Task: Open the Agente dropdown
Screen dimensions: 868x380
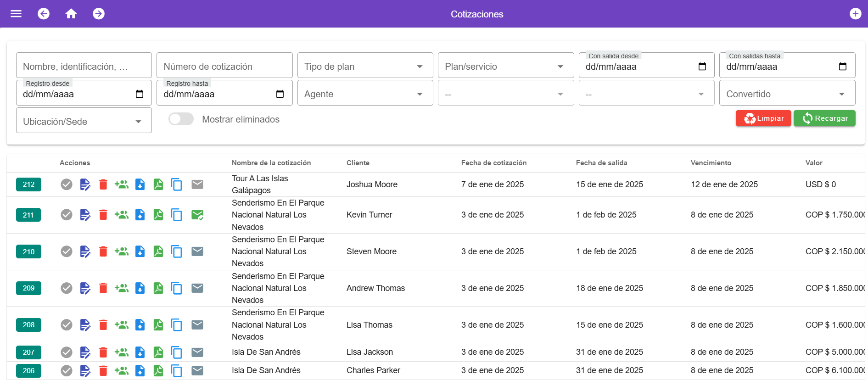Action: tap(365, 94)
